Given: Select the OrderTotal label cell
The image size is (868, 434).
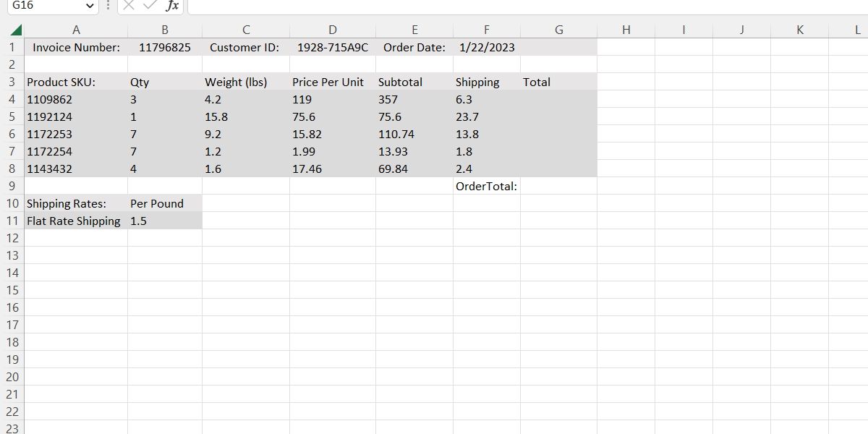Looking at the screenshot, I should pyautogui.click(x=486, y=187).
